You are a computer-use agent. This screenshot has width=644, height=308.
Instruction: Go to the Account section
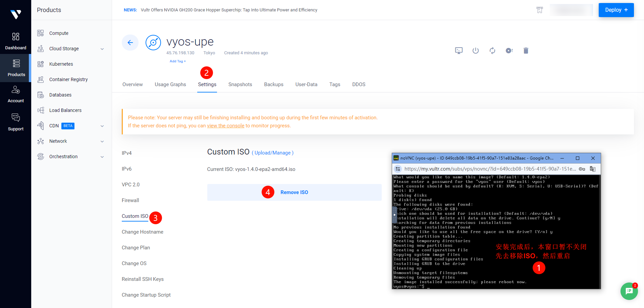(x=15, y=94)
